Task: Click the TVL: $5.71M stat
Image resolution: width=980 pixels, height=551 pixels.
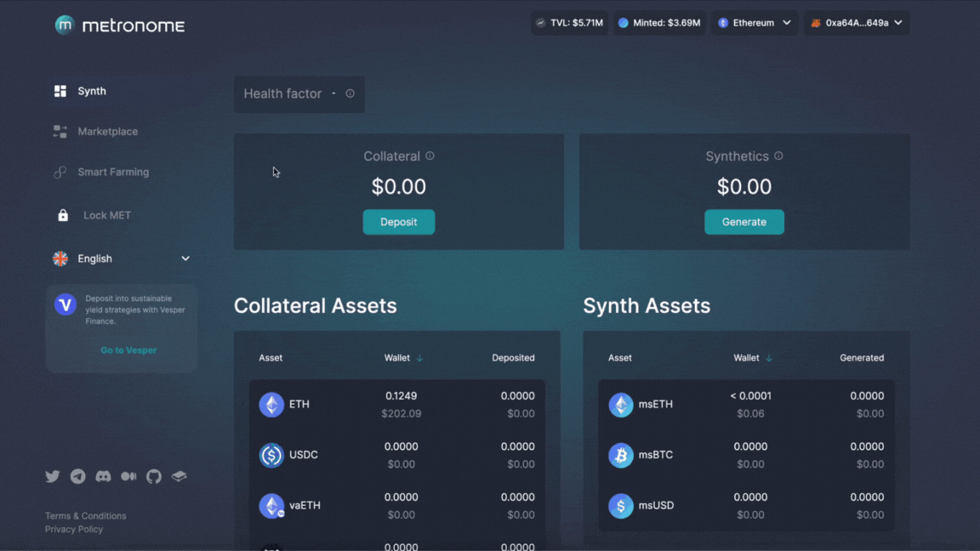Action: (x=569, y=23)
